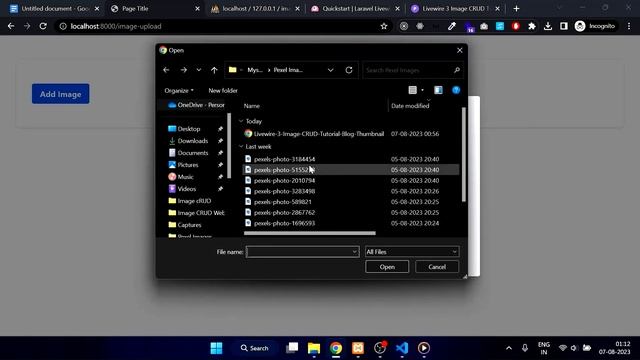Screen dimensions: 640x360
Task: Go up one folder level in dialog
Action: (214, 70)
